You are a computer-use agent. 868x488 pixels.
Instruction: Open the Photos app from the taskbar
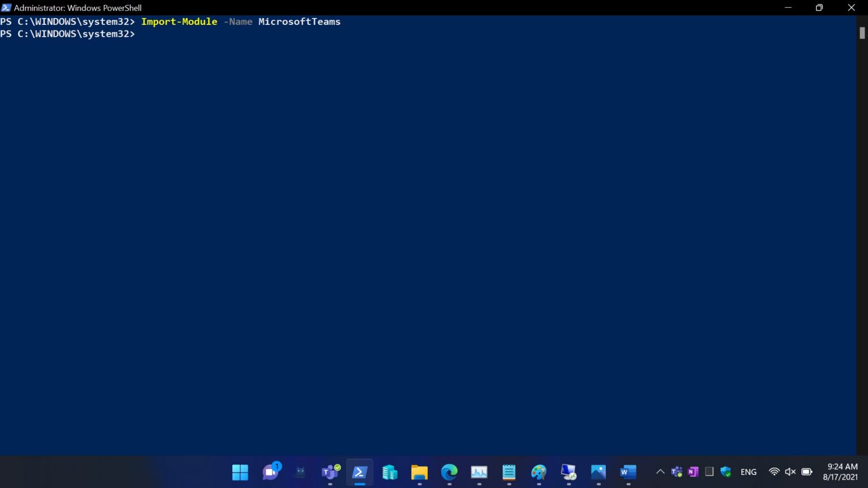pos(598,472)
